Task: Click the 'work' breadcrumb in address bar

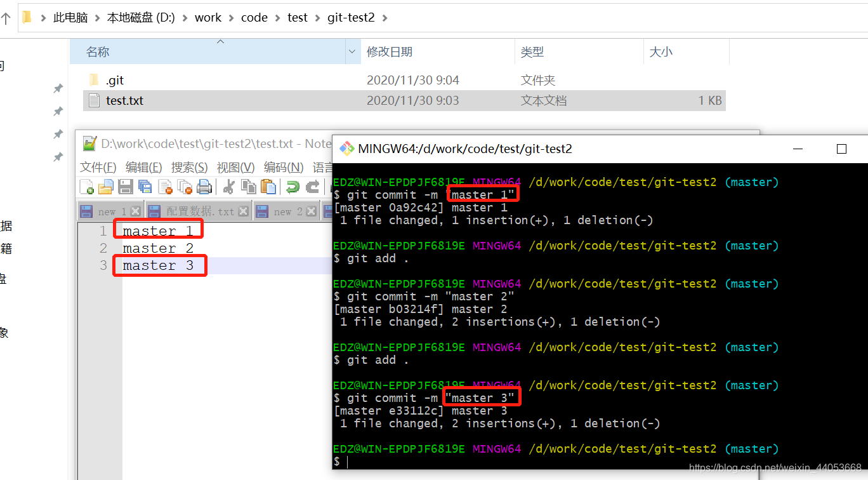Action: coord(208,18)
